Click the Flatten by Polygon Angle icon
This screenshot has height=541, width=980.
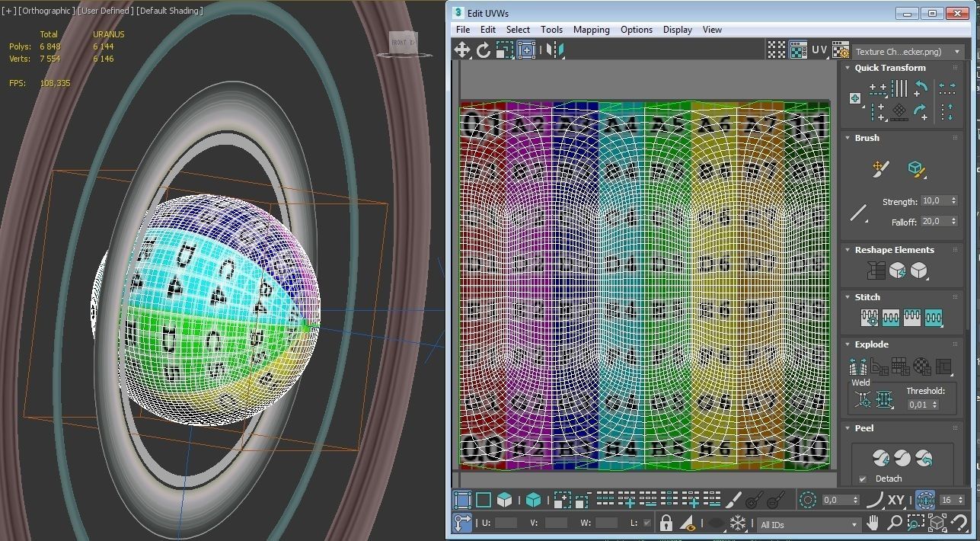click(x=879, y=367)
